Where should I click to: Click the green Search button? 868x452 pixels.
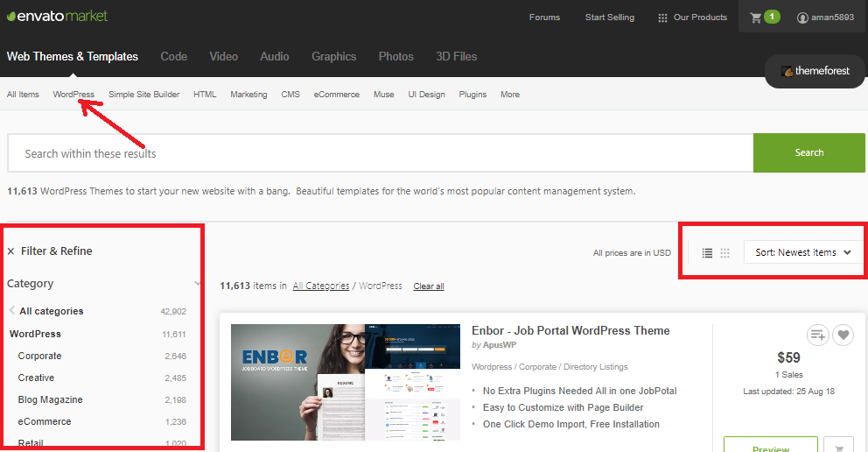(x=808, y=153)
